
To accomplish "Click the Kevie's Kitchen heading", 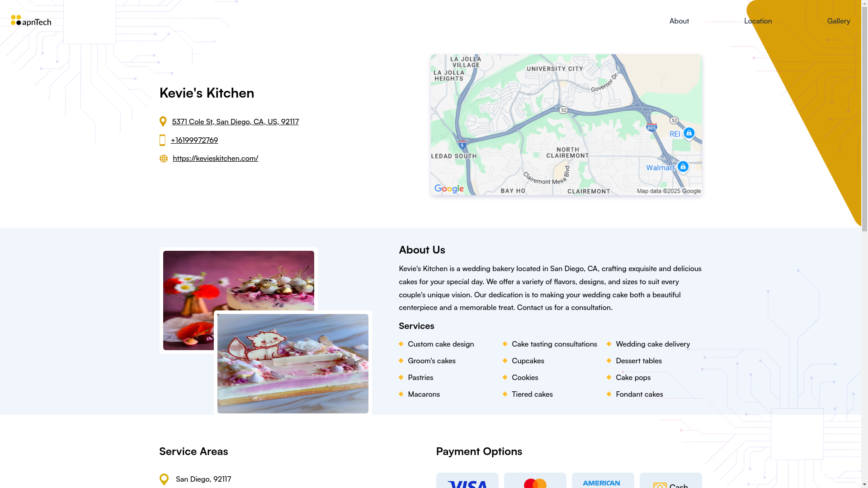I will click(x=207, y=93).
